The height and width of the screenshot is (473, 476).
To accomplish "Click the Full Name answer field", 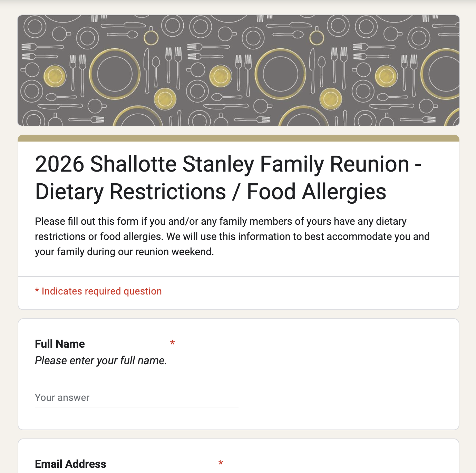I will 136,398.
